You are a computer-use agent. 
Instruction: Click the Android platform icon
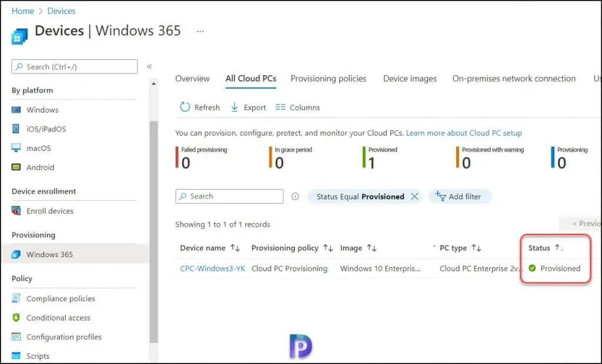tap(16, 167)
